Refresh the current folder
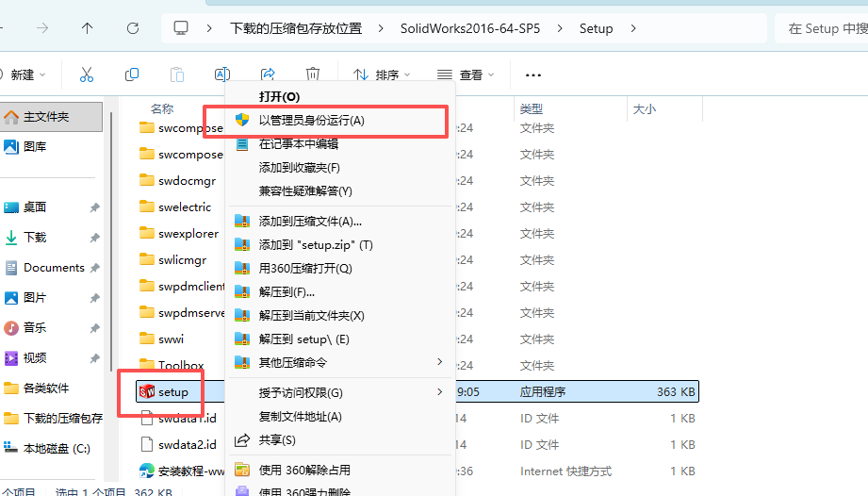The image size is (868, 496). [132, 28]
